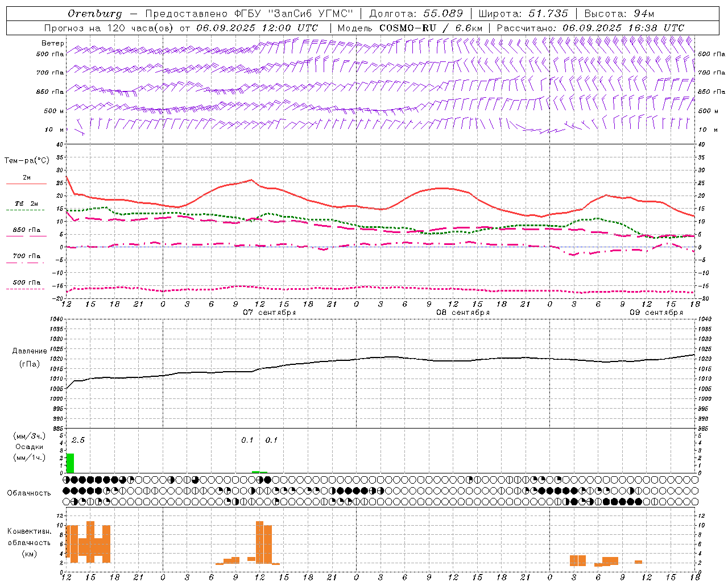This screenshot has height=582, width=728.
Task: Click the "500 м" wind level label on left
Action: click(x=53, y=111)
